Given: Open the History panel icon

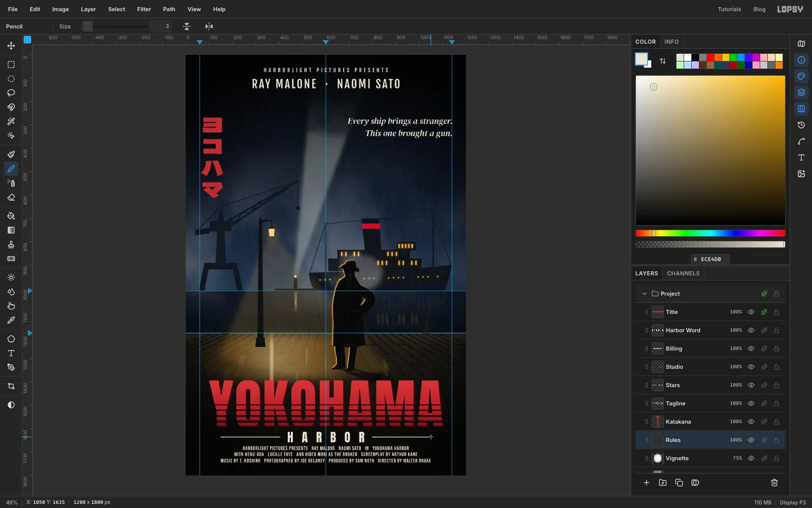Looking at the screenshot, I should click(801, 125).
